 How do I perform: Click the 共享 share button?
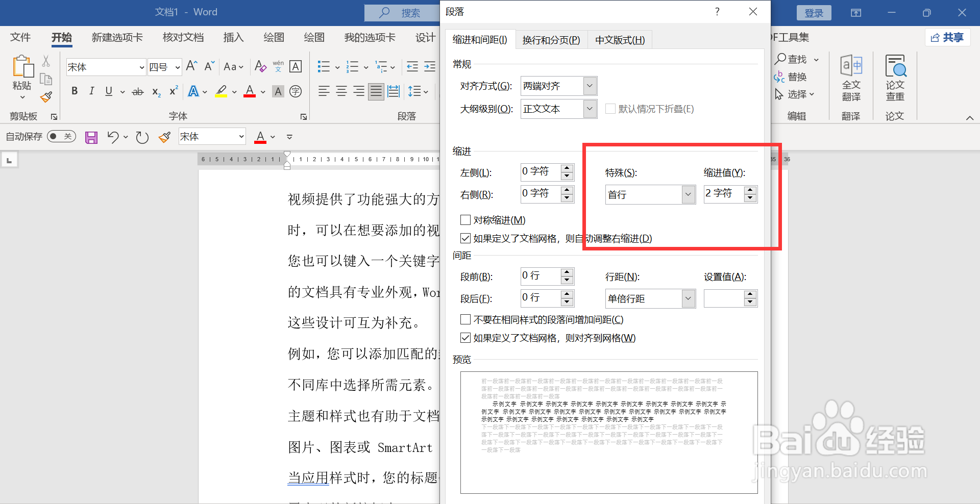coord(947,37)
